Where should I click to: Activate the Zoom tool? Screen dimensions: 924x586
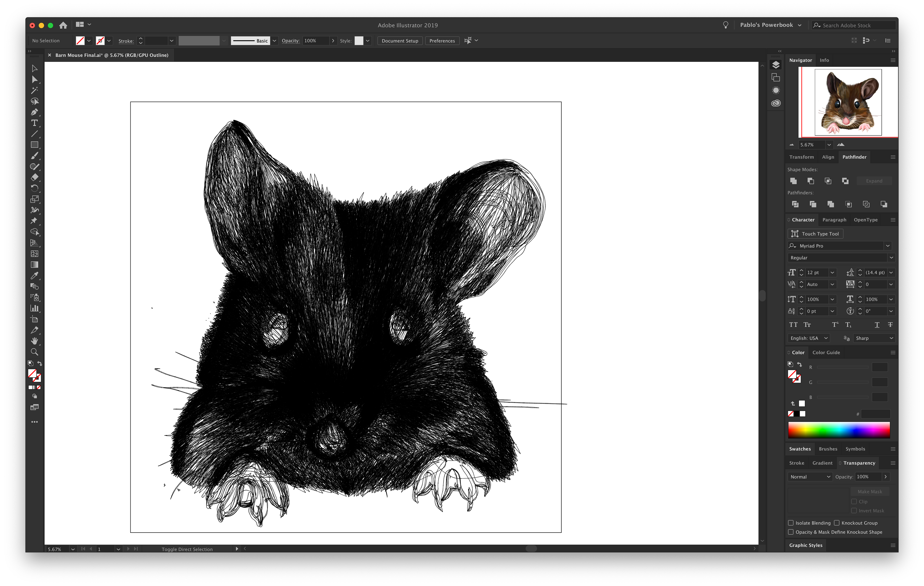tap(34, 352)
